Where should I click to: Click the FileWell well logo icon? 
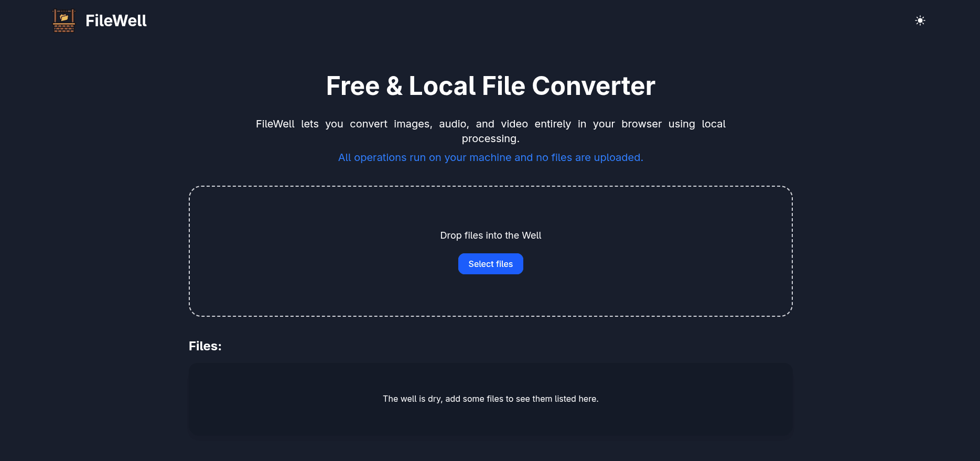[x=64, y=21]
